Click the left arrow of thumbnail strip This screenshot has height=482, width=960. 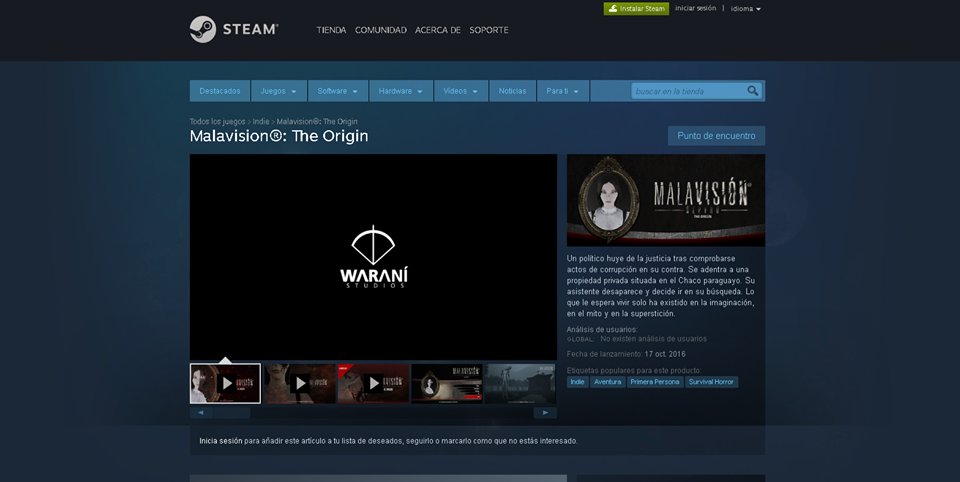[201, 413]
